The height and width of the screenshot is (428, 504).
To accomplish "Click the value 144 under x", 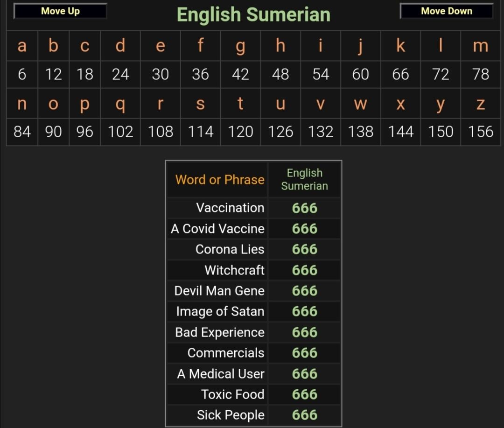I will pyautogui.click(x=400, y=132).
